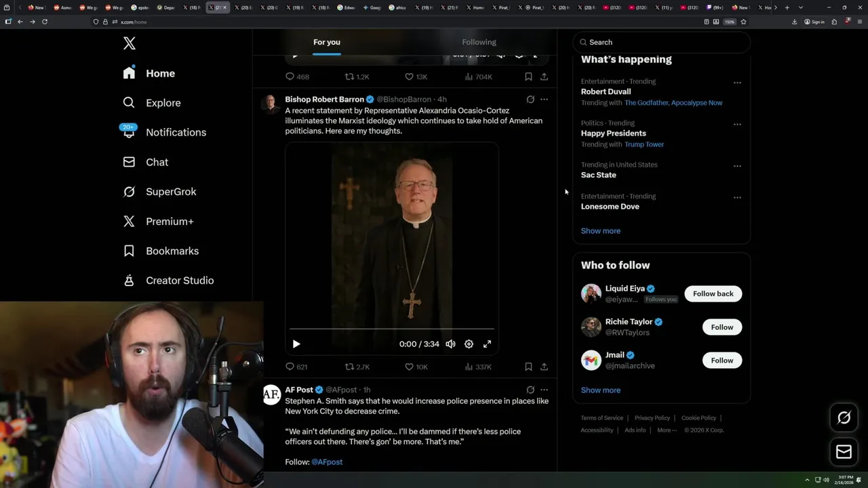Open SuperGrok from the sidebar
The height and width of the screenshot is (488, 868).
tap(170, 192)
